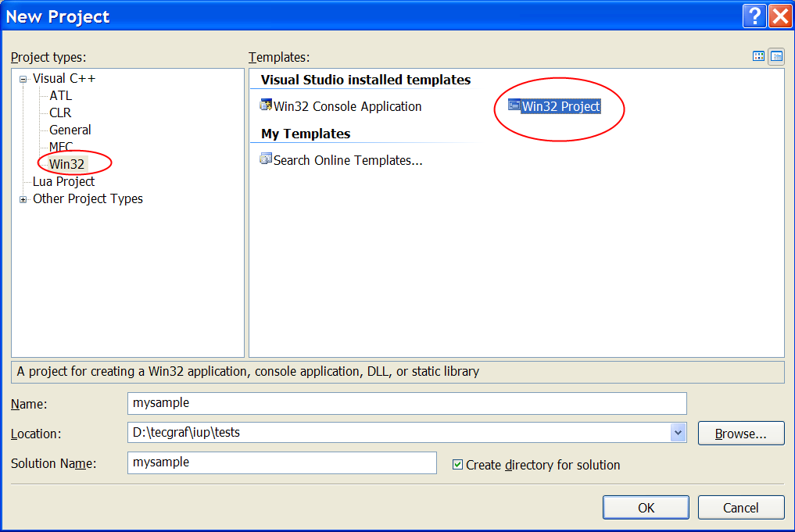
Task: Switch templates to small icons view
Action: (776, 56)
